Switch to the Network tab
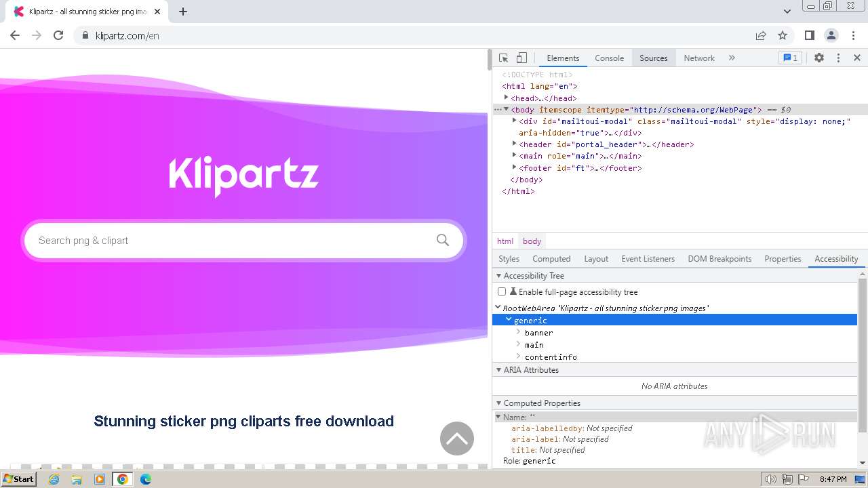 [x=699, y=58]
